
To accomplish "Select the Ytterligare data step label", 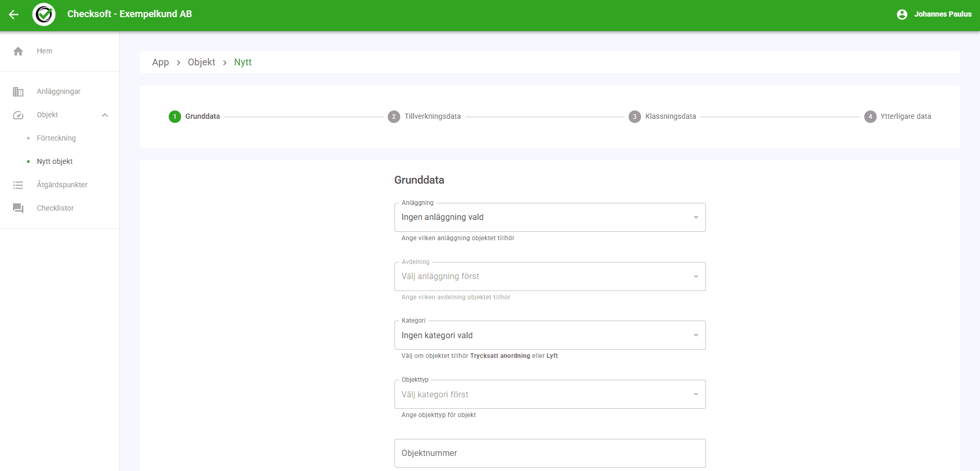I will point(906,117).
